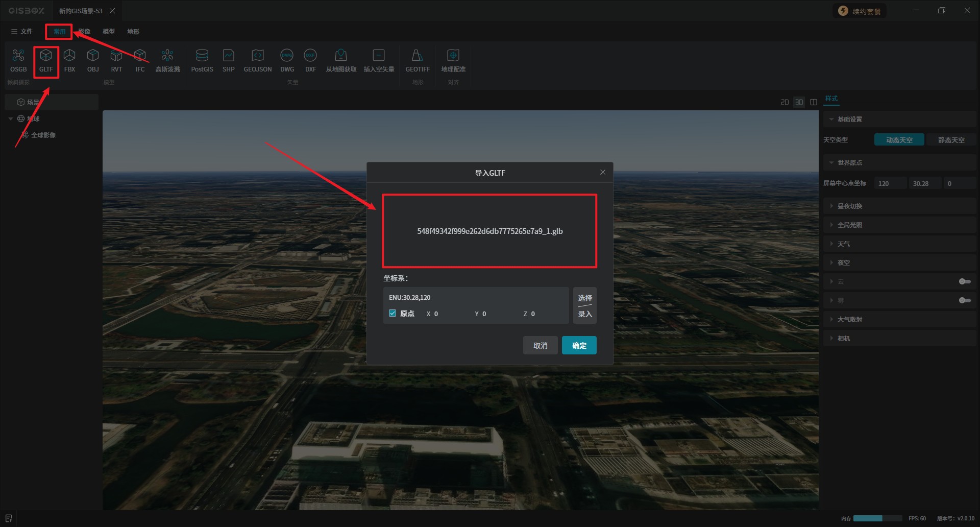Click the OSGB import icon
This screenshot has width=980, height=527.
coord(18,60)
